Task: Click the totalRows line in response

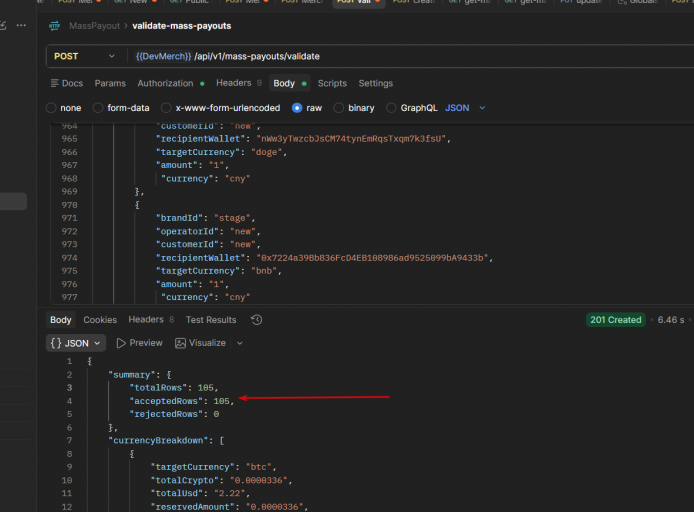Action: pyautogui.click(x=174, y=388)
